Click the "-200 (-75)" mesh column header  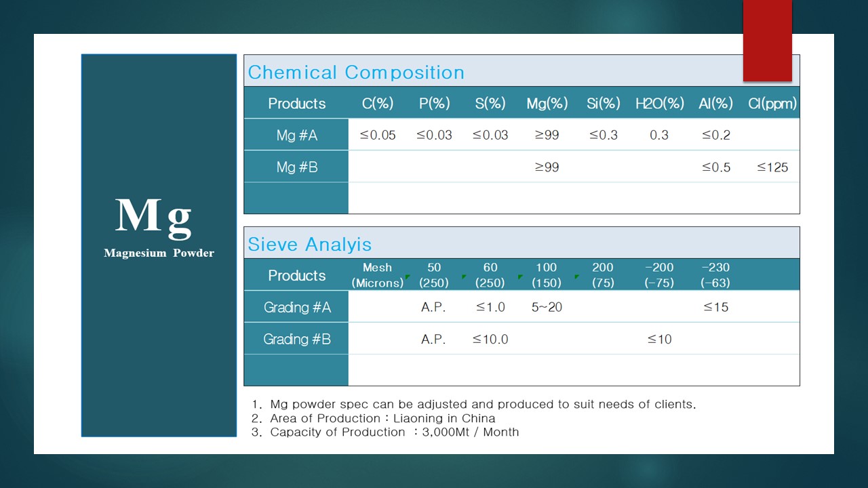(659, 275)
